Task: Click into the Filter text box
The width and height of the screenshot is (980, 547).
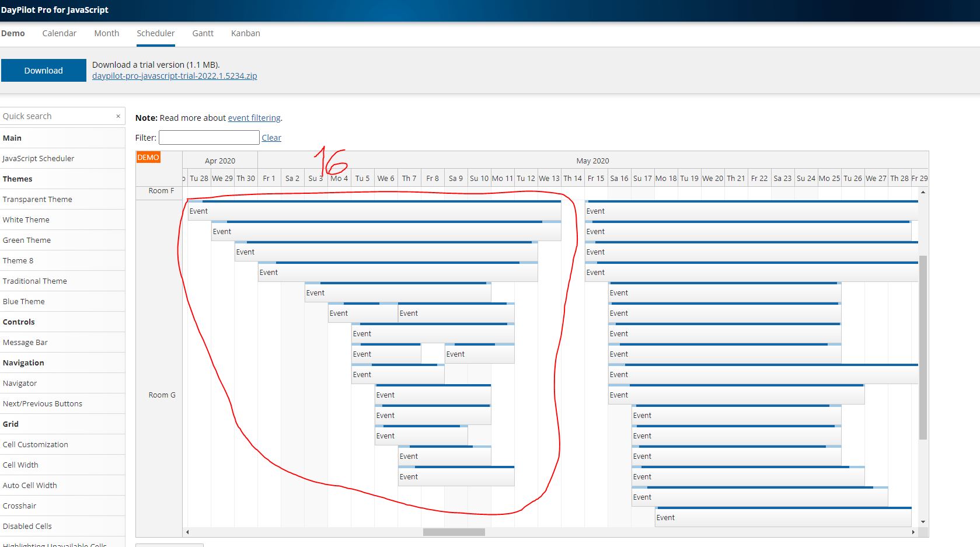Action: [209, 138]
